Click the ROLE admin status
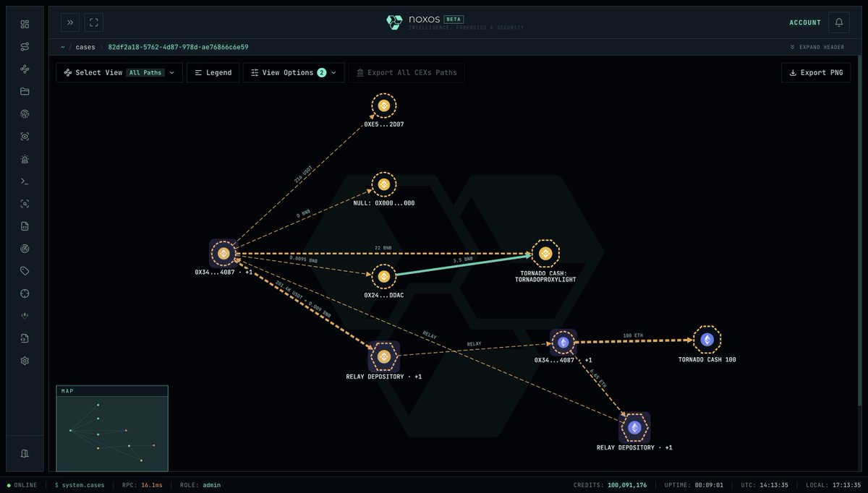 coord(200,485)
